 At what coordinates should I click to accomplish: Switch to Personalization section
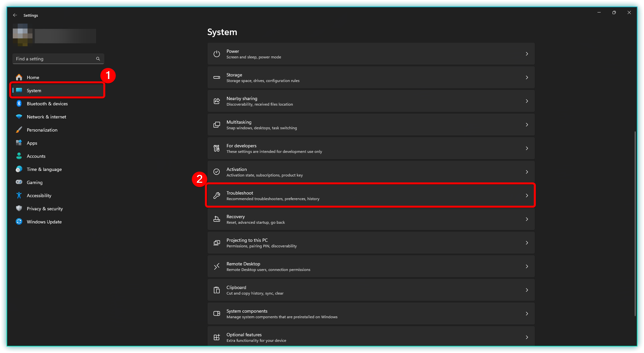coord(42,130)
